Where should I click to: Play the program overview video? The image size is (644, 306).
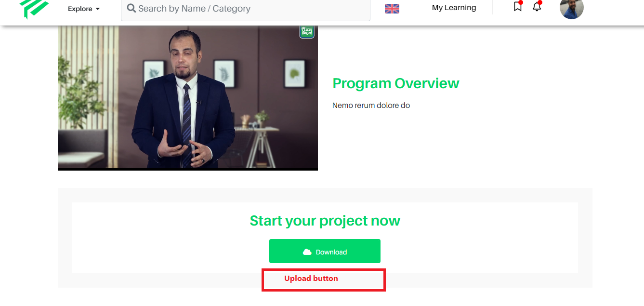[188, 96]
